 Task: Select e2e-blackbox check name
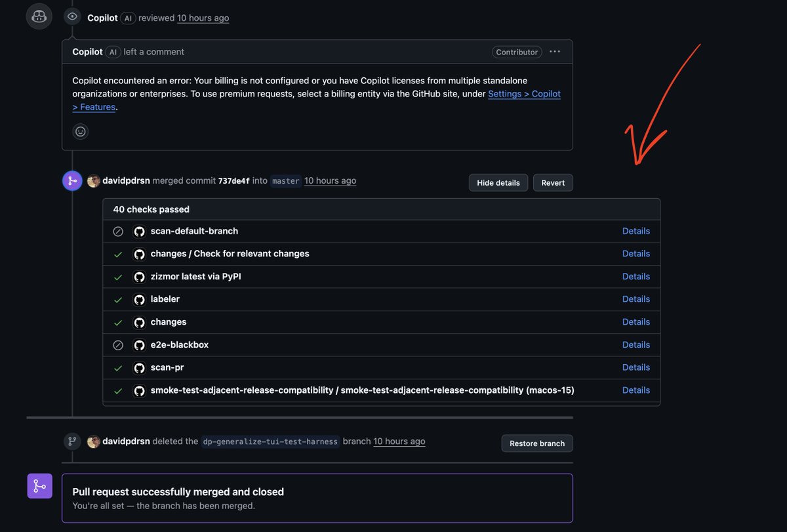coord(179,344)
